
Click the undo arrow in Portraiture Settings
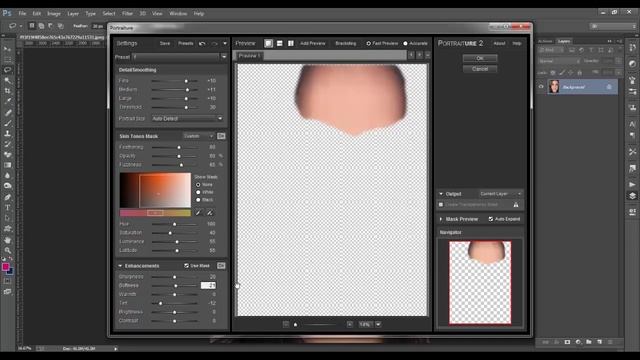click(202, 43)
